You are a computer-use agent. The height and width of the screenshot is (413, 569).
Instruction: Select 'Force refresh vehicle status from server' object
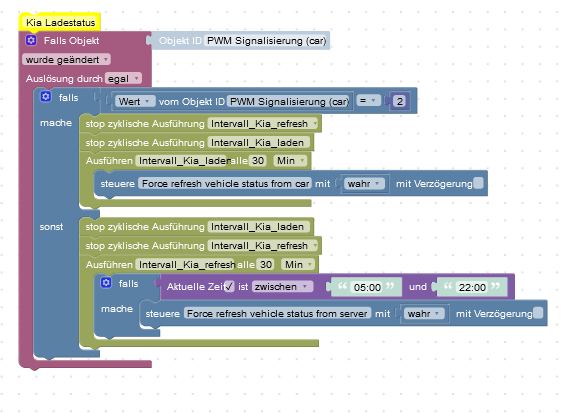pos(277,313)
